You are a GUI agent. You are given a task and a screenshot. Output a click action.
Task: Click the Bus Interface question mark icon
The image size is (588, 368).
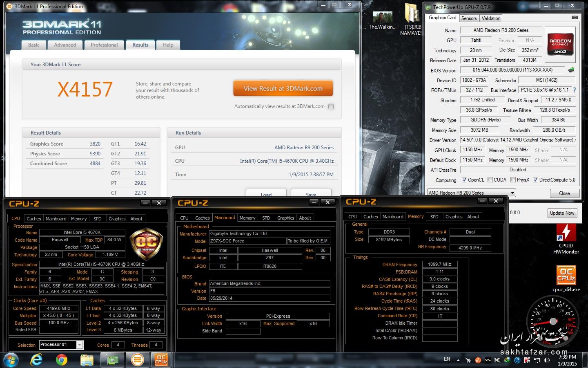tap(575, 90)
